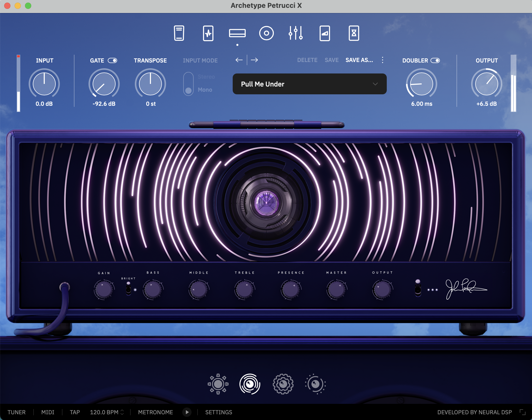532x420 pixels.
Task: Click the amp BASS knob
Action: point(153,289)
